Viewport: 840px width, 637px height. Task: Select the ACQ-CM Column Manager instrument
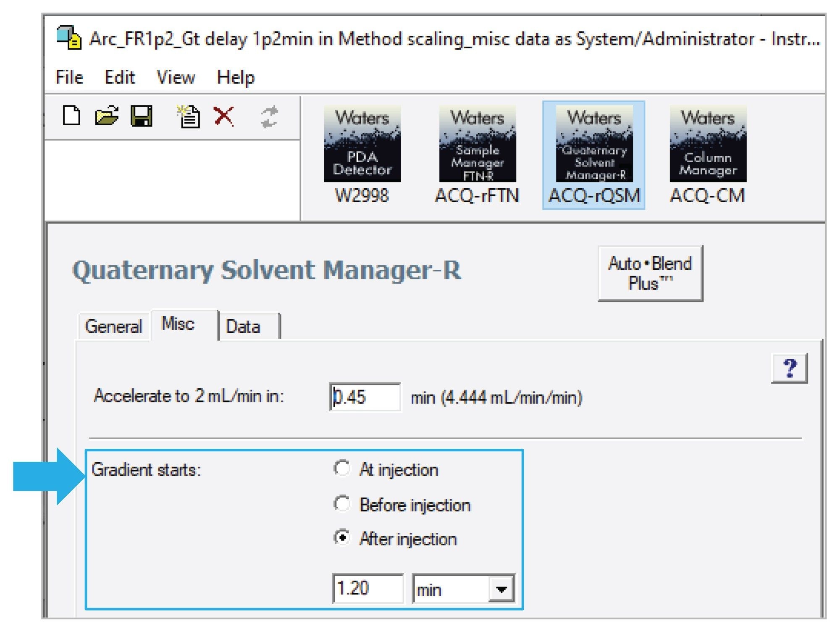(708, 155)
